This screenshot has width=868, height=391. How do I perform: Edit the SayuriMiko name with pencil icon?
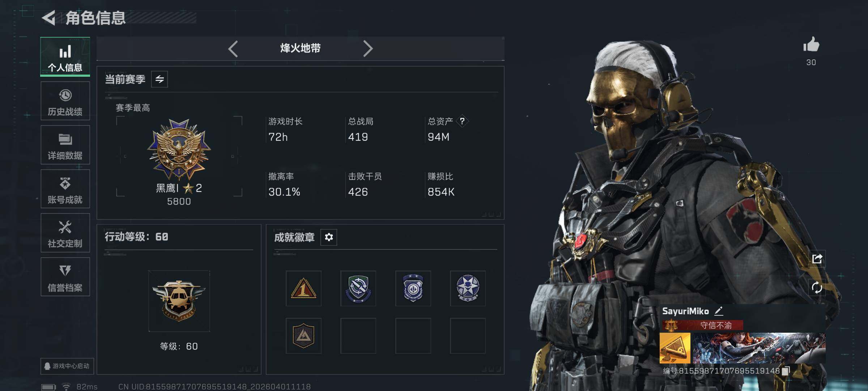click(x=719, y=311)
